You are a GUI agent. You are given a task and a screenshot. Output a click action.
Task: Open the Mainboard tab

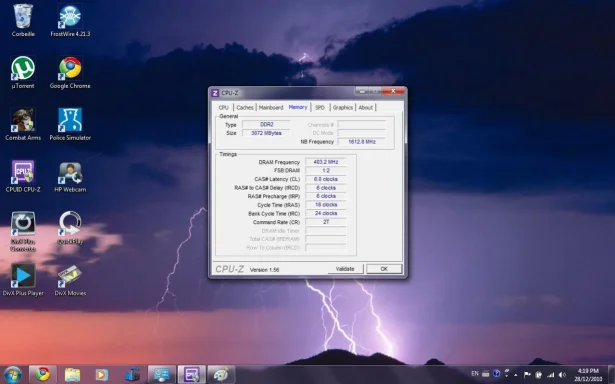coord(271,107)
